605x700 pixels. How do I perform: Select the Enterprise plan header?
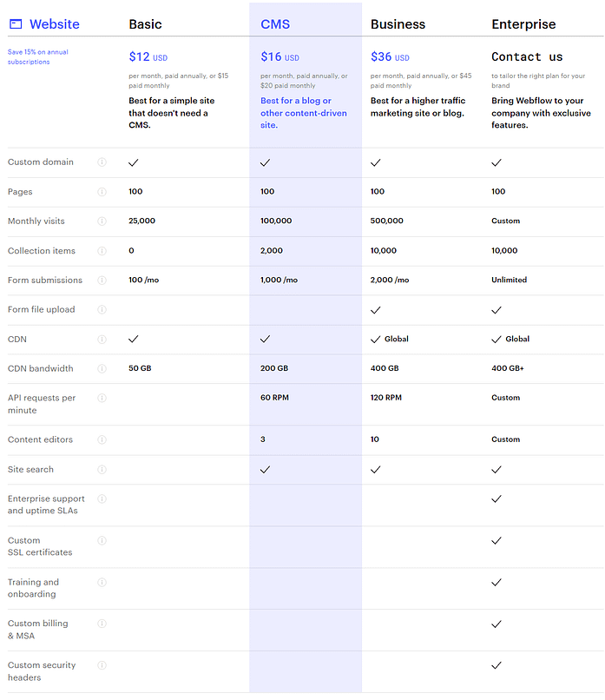[x=523, y=23]
